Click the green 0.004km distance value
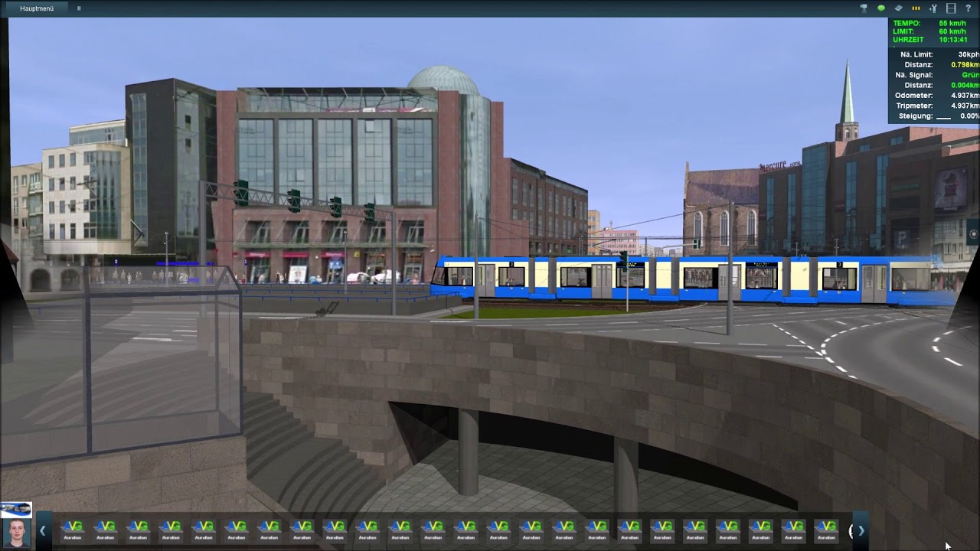The height and width of the screenshot is (551, 980). click(965, 85)
